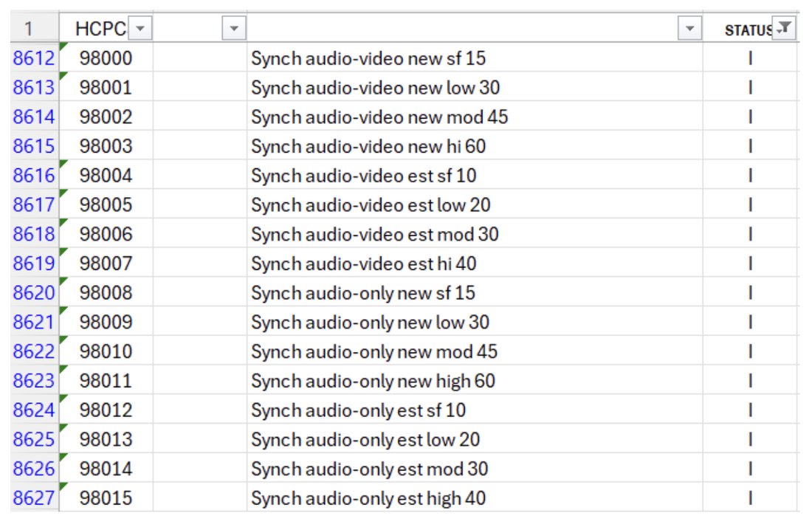The width and height of the screenshot is (812, 527).
Task: Click 'Synch audio-video est low 20' cell
Action: click(x=475, y=204)
